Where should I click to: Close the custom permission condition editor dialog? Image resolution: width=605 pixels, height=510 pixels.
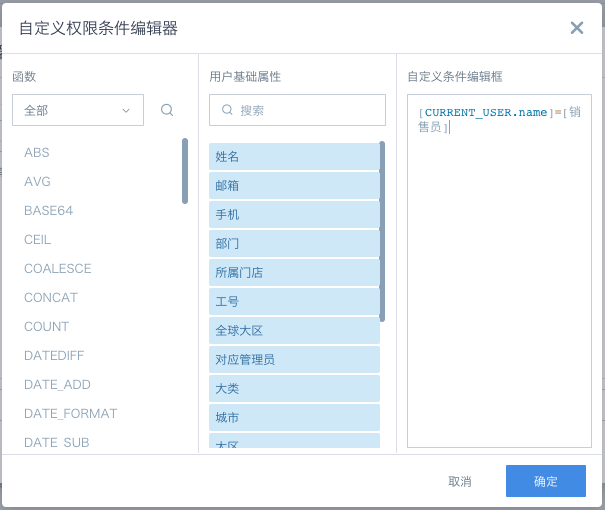click(x=576, y=28)
